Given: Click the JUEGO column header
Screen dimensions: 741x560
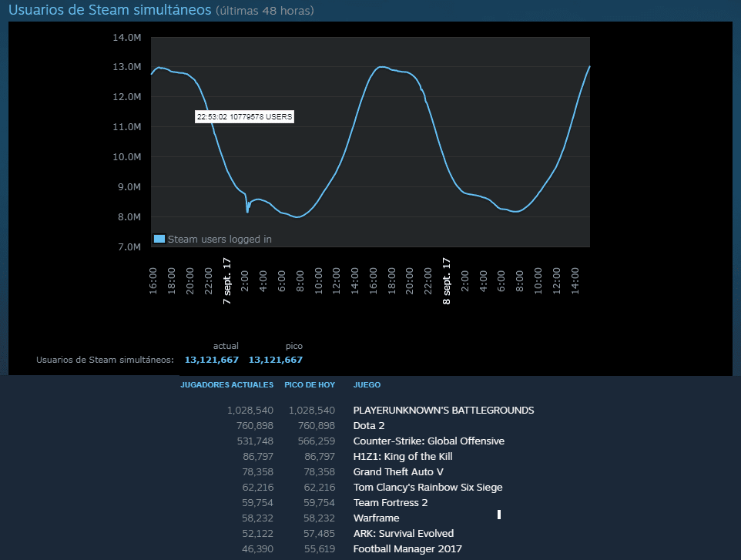Looking at the screenshot, I should pos(367,384).
